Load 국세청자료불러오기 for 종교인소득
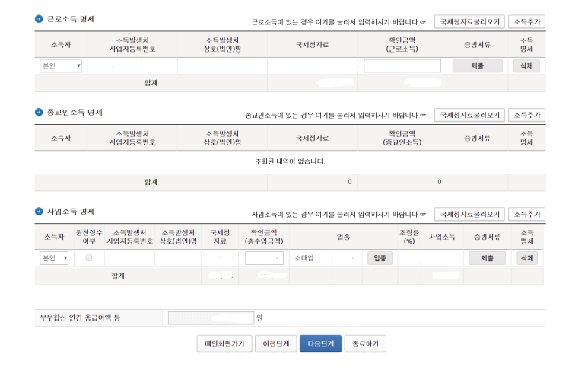 [x=469, y=115]
